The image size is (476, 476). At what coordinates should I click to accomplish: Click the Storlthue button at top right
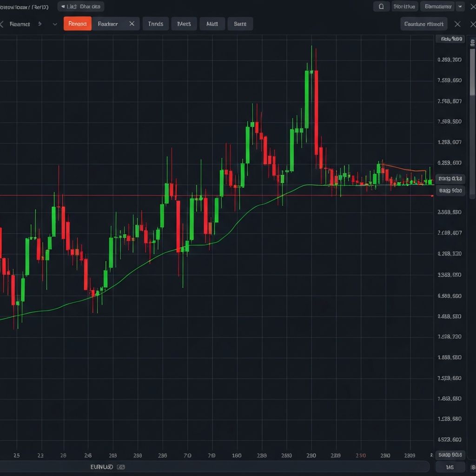pyautogui.click(x=404, y=7)
